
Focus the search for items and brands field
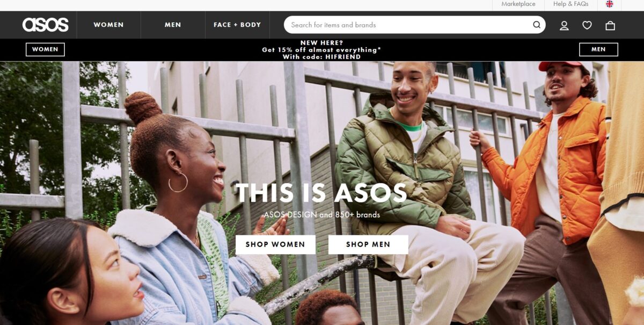pyautogui.click(x=414, y=25)
